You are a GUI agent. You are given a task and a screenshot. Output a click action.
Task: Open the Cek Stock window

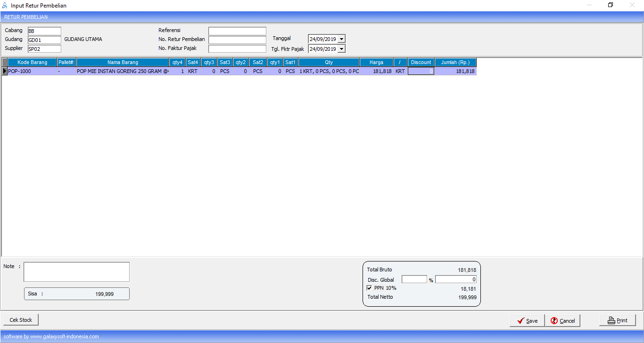click(21, 320)
